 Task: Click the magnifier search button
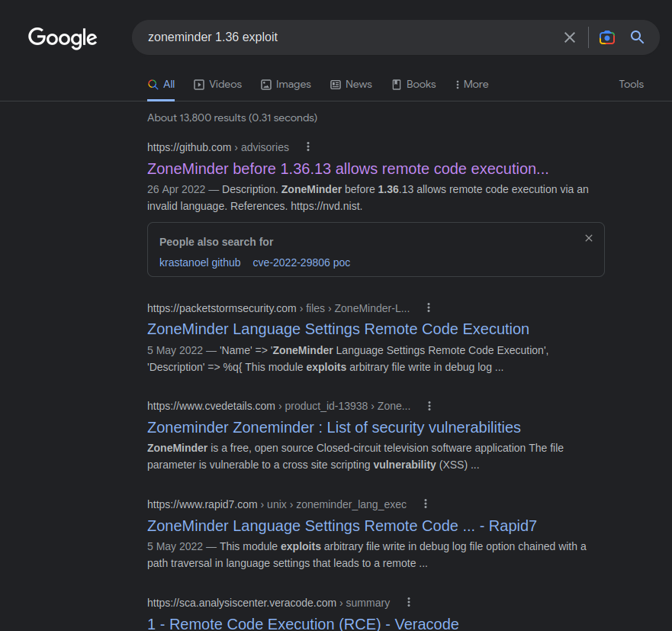637,37
